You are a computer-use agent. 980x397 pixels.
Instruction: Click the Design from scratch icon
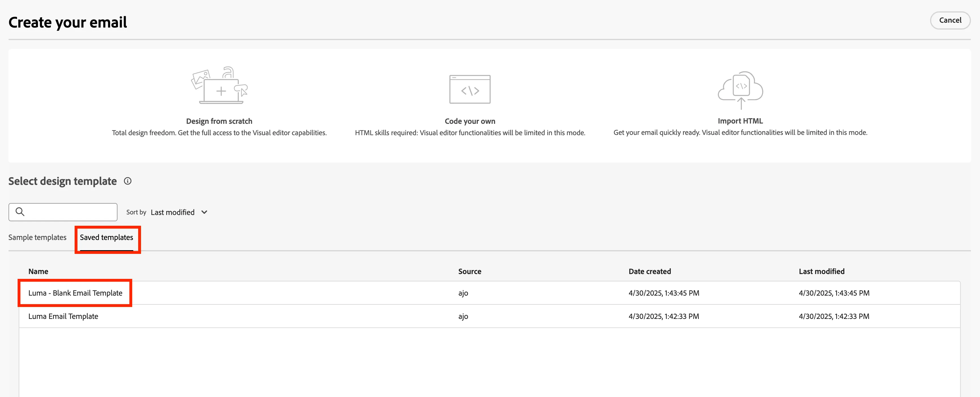(219, 85)
